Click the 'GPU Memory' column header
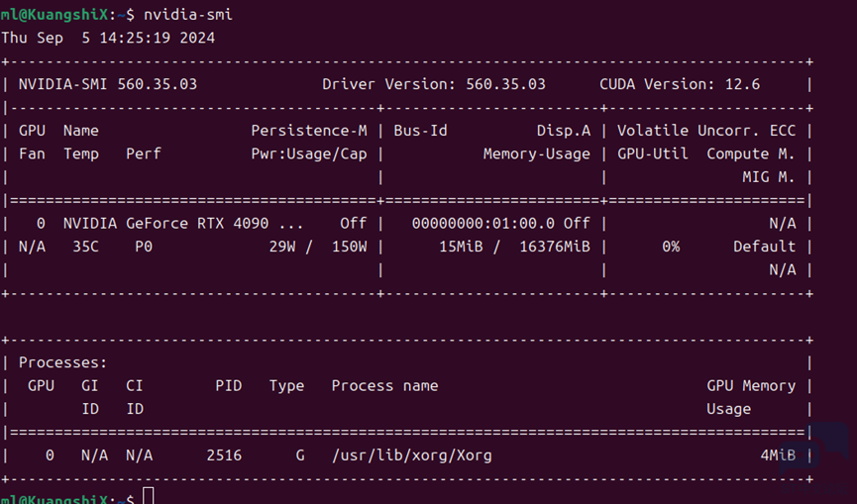 pyautogui.click(x=751, y=385)
